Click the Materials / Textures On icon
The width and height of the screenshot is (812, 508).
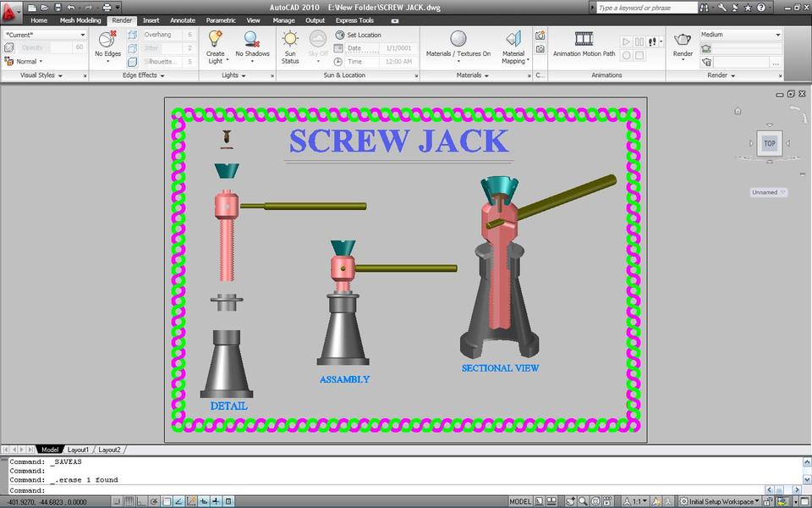(x=457, y=40)
